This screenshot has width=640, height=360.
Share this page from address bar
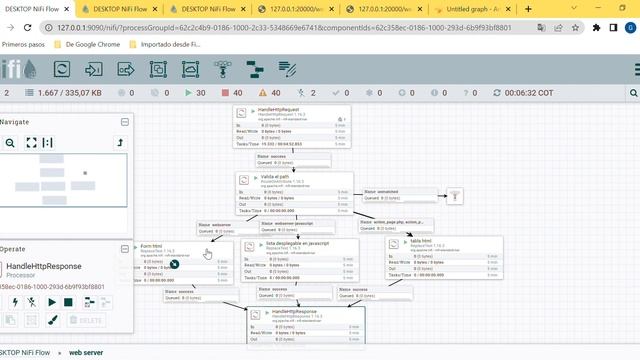pos(558,27)
